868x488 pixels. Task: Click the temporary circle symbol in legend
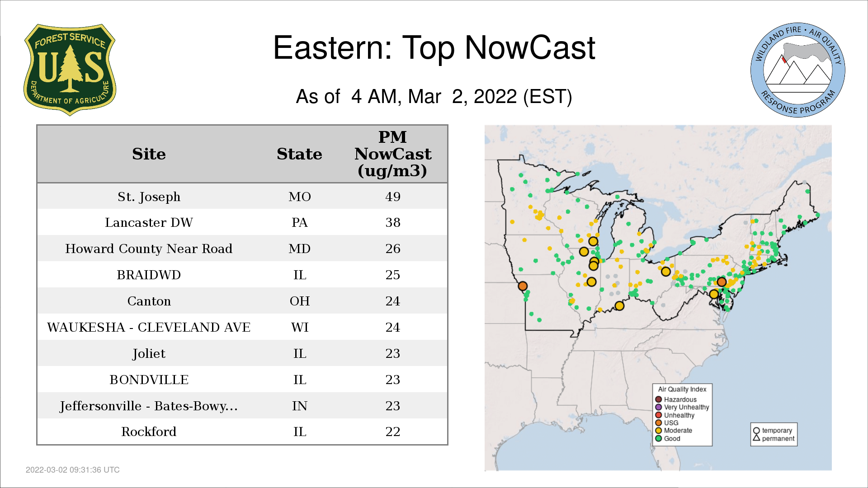[756, 431]
